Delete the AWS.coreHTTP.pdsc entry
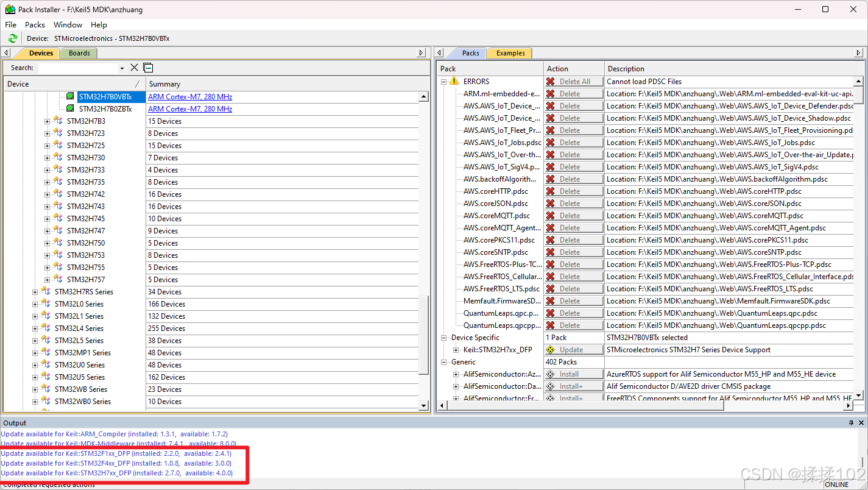This screenshot has width=868, height=490. pos(574,191)
